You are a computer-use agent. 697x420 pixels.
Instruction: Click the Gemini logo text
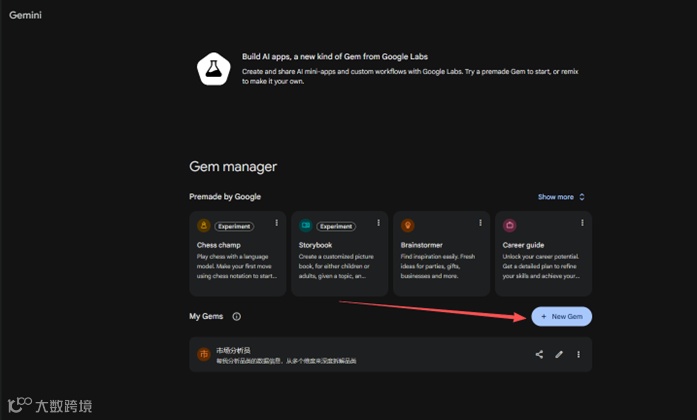click(x=25, y=15)
